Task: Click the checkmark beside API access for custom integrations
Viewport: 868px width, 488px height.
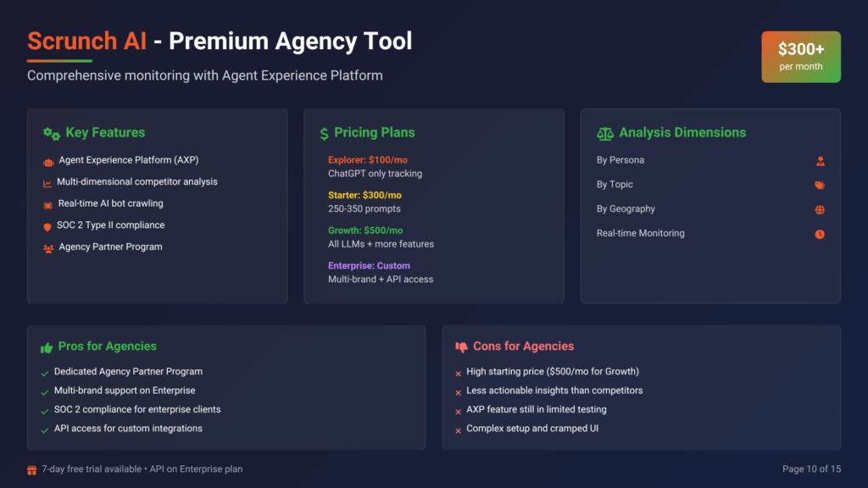Action: pos(44,430)
